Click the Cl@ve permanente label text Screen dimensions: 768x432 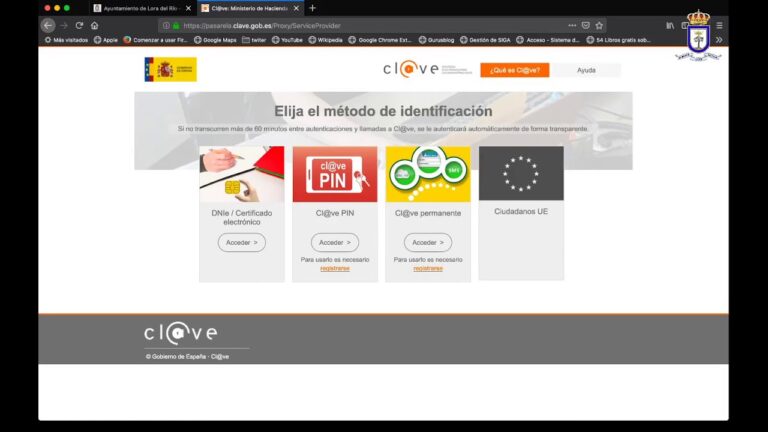click(428, 213)
